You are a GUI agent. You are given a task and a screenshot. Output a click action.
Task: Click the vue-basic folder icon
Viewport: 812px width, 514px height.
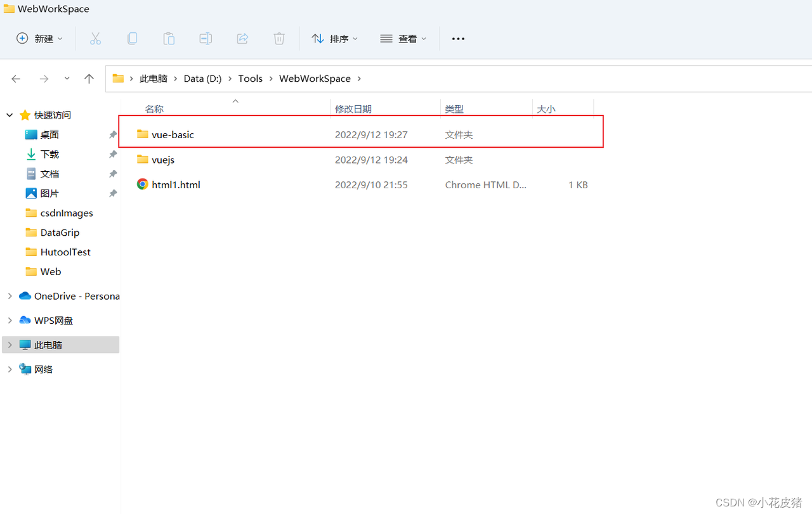[x=143, y=134]
